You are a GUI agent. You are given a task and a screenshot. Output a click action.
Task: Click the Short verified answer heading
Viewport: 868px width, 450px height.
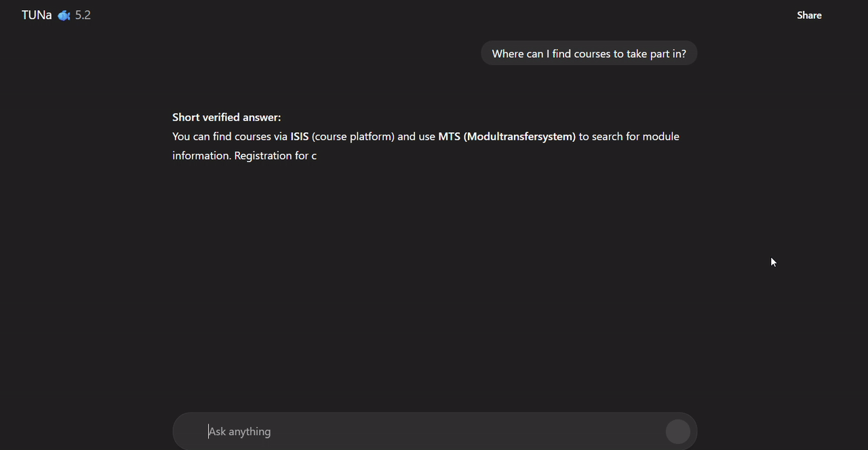click(x=226, y=117)
